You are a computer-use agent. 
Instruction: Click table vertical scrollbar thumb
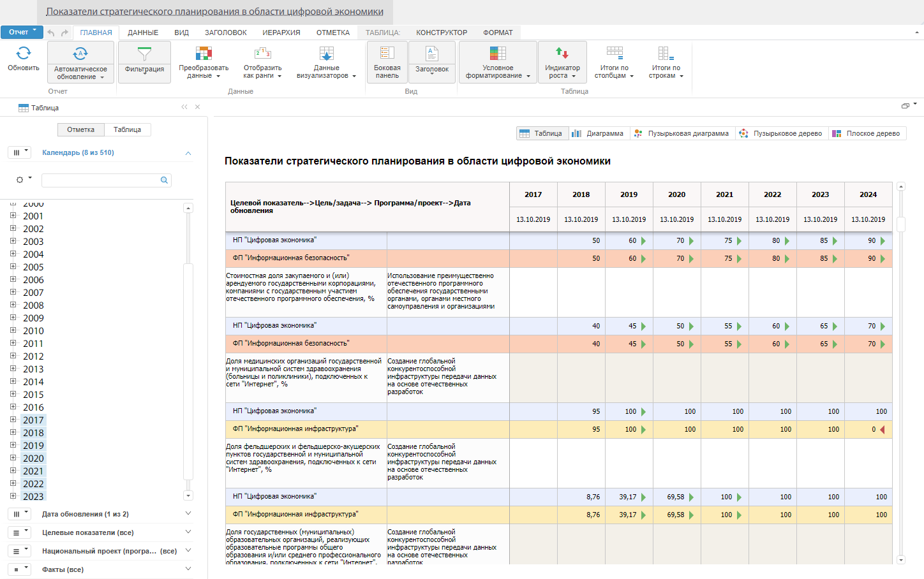point(901,224)
